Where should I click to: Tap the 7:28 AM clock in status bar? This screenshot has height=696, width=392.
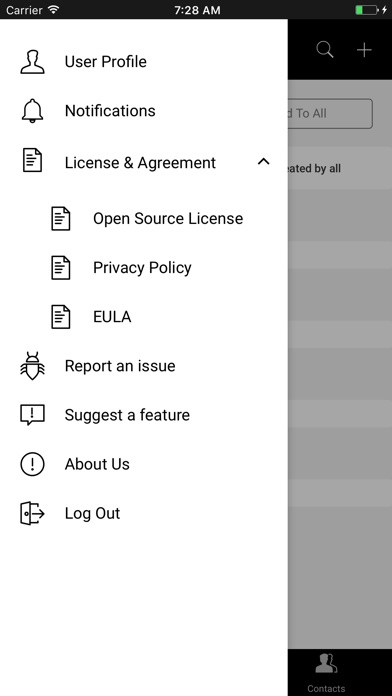197,10
